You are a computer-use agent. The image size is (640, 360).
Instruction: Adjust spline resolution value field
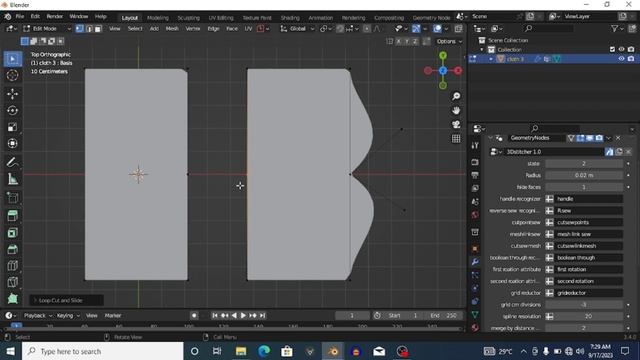588,316
